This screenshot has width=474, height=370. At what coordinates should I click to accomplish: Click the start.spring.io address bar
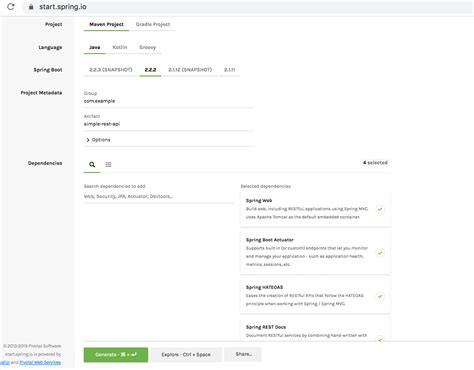click(247, 7)
